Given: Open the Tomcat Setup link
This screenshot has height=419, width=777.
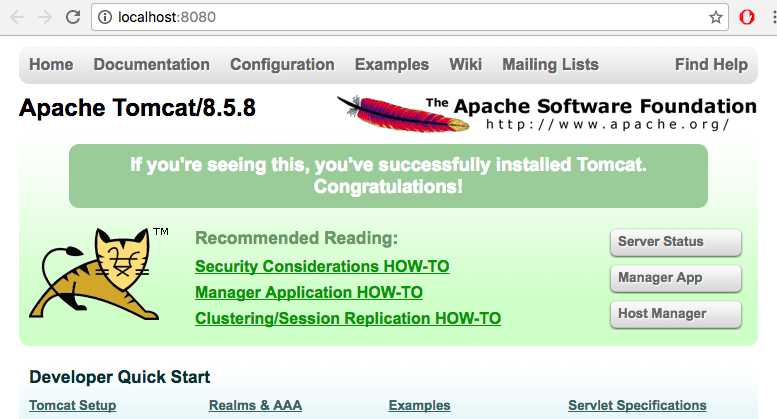Looking at the screenshot, I should 73,405.
